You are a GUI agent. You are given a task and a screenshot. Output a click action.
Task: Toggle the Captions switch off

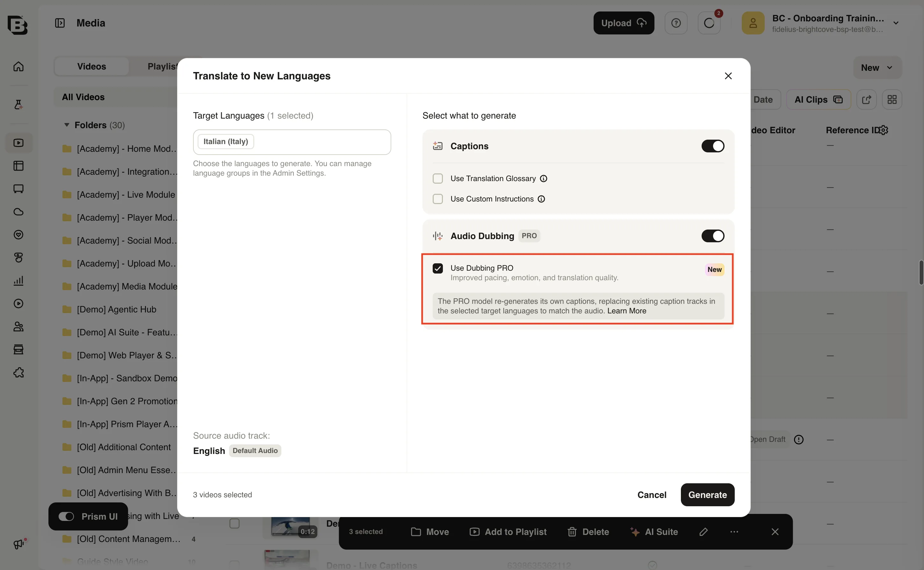(713, 146)
